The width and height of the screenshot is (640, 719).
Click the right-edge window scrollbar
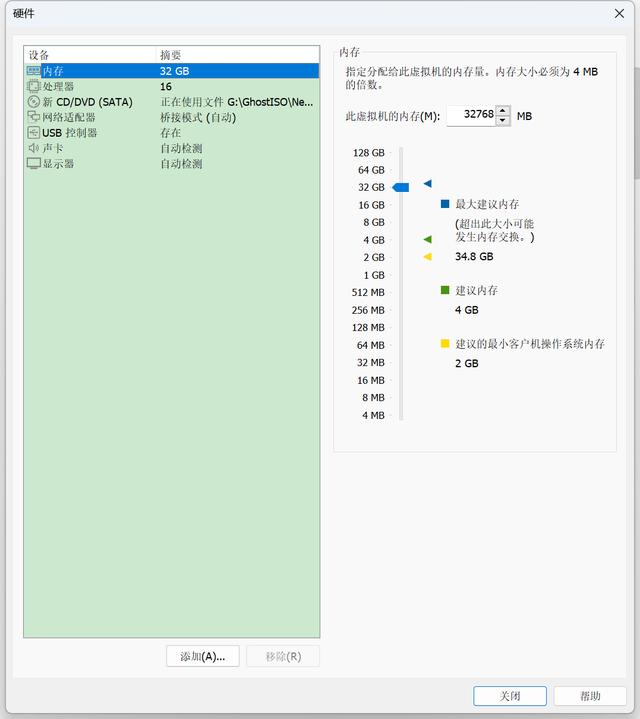pos(637,123)
